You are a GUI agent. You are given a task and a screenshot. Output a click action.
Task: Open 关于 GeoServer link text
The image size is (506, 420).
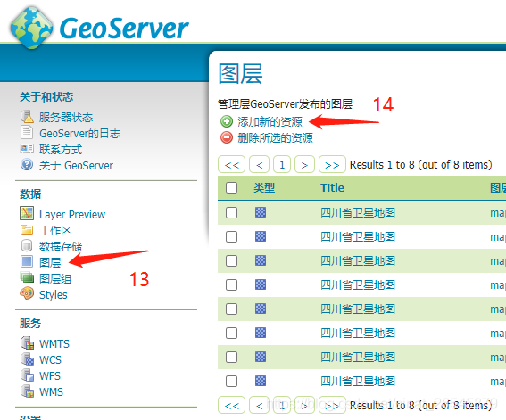[76, 166]
